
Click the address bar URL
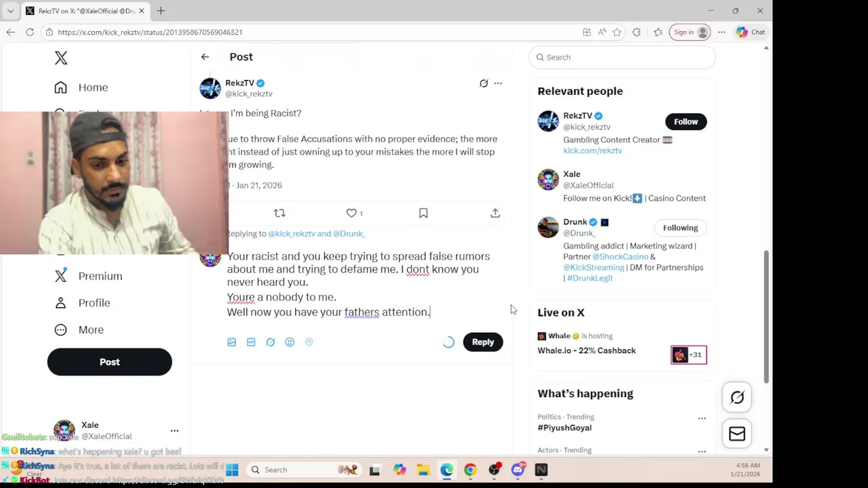150,32
